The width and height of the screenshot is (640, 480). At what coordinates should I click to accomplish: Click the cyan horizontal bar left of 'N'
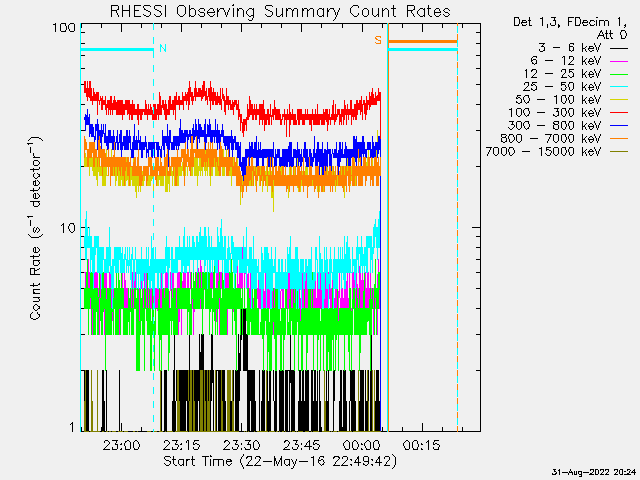[x=117, y=50]
